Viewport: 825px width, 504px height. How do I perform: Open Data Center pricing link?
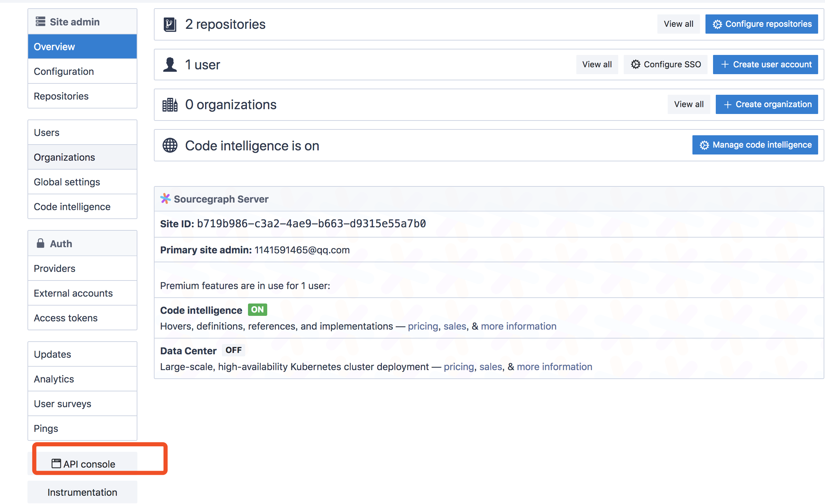coord(459,366)
